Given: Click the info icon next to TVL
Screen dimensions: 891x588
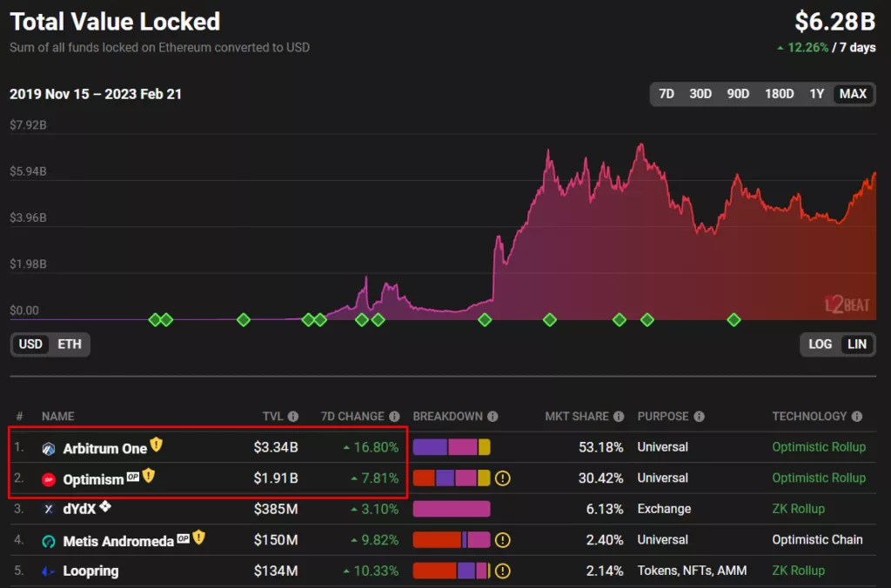Looking at the screenshot, I should (293, 417).
